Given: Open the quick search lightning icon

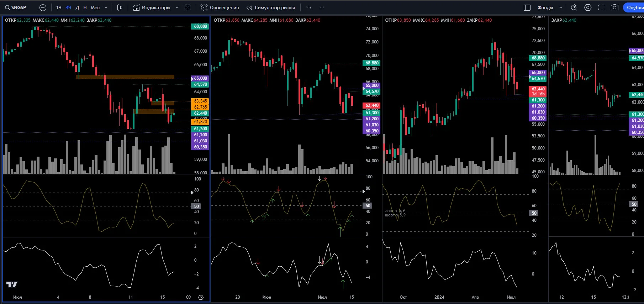Looking at the screenshot, I should tap(574, 7).
